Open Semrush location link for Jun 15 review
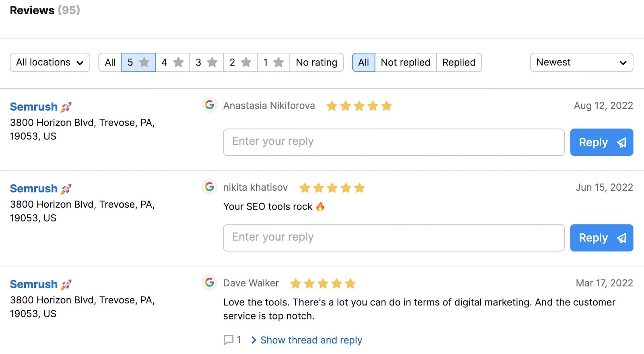The width and height of the screenshot is (644, 354). 34,189
